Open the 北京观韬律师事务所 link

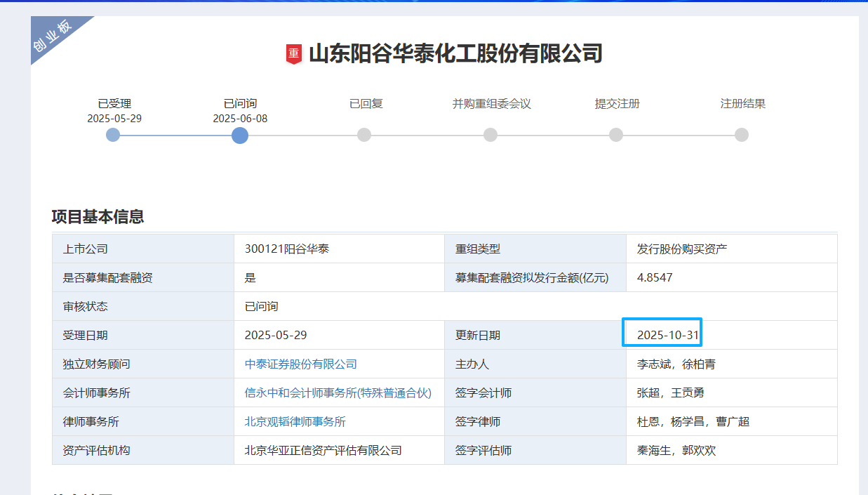tap(295, 421)
